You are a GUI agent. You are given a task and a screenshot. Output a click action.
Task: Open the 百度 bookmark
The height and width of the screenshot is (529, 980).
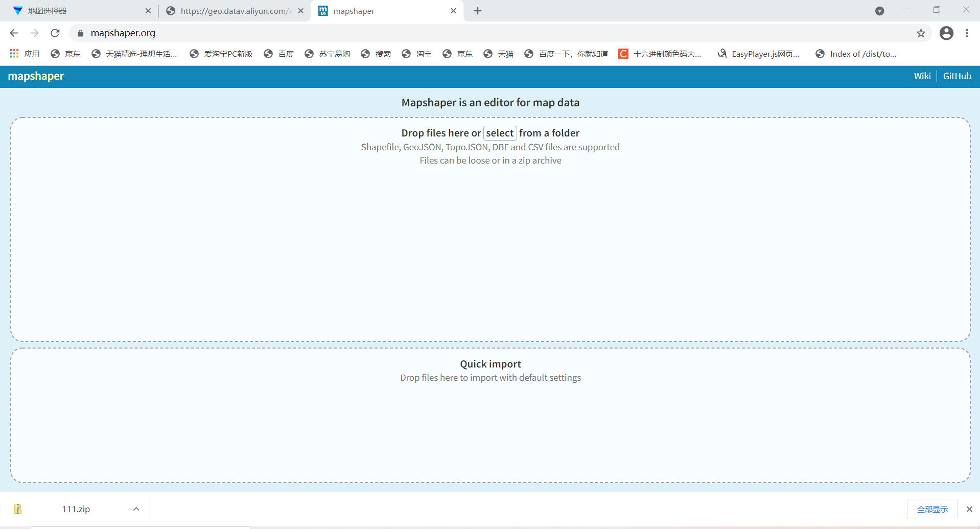click(279, 54)
